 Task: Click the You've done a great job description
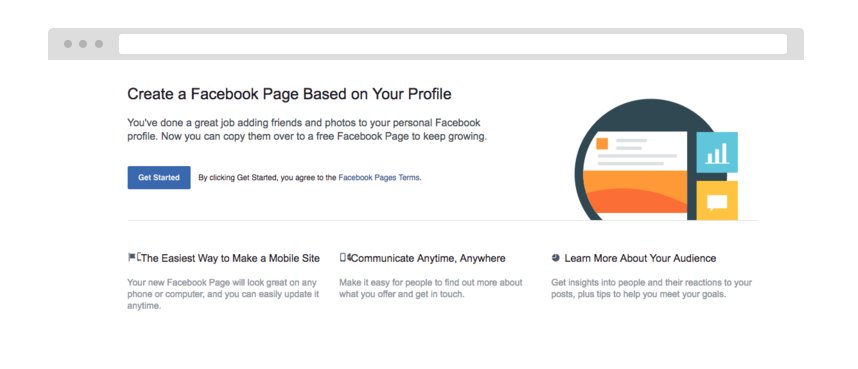click(x=307, y=130)
